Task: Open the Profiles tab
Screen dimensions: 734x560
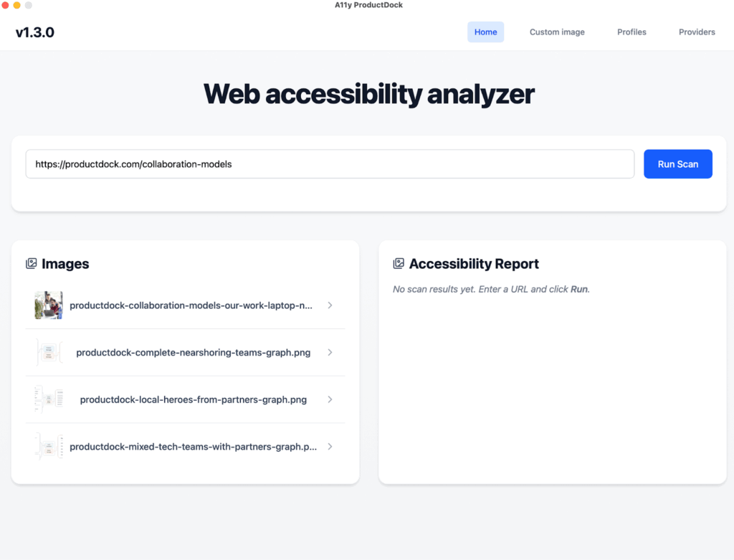Action: (631, 32)
